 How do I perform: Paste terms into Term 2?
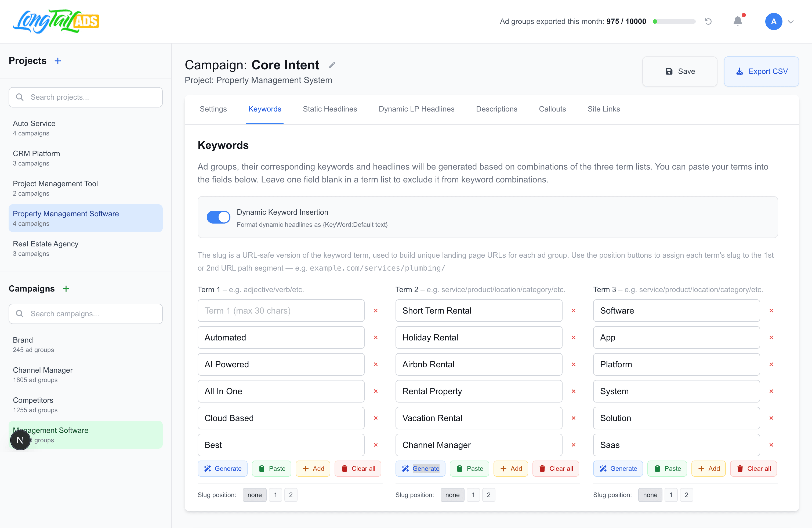pos(469,469)
